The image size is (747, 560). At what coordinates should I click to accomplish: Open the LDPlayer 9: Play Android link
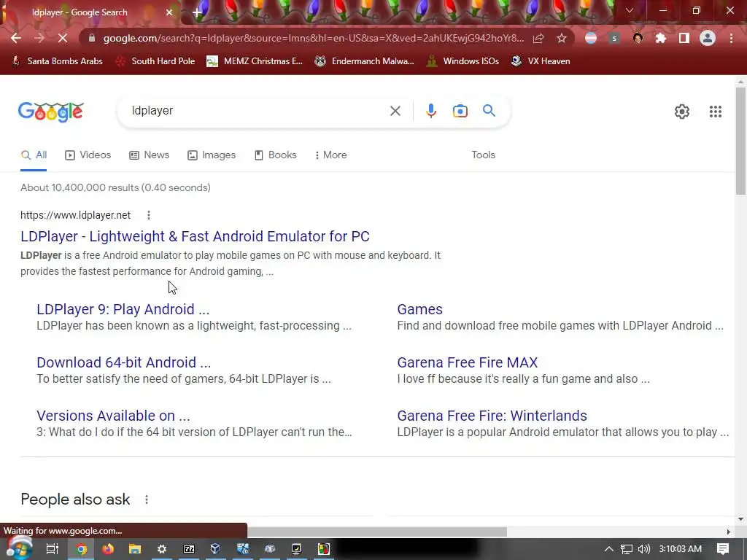coord(123,309)
